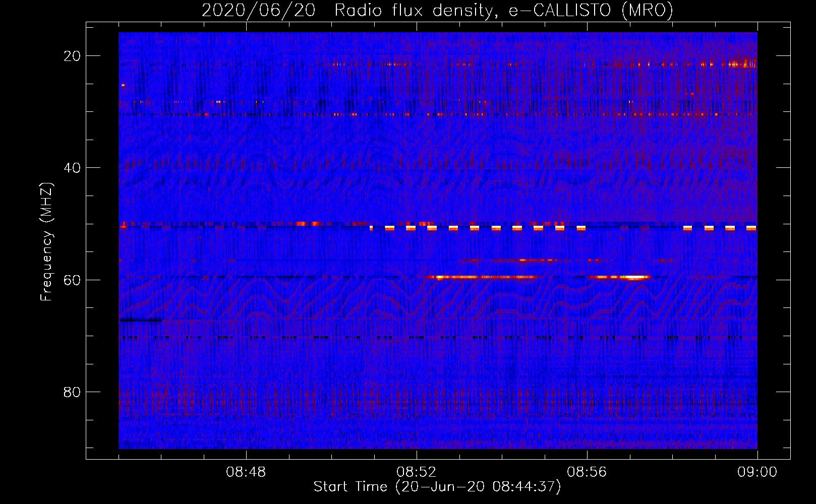Click the 08:56 time tick label
The image size is (816, 504).
coord(587,472)
